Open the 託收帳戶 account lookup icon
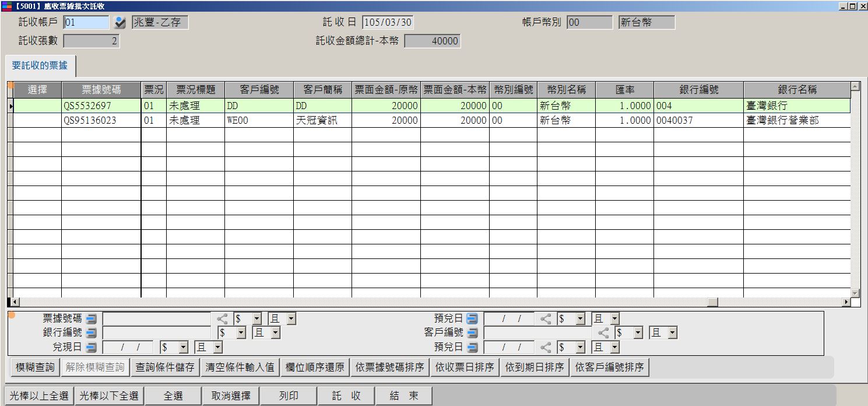The width and height of the screenshot is (868, 406). (120, 23)
